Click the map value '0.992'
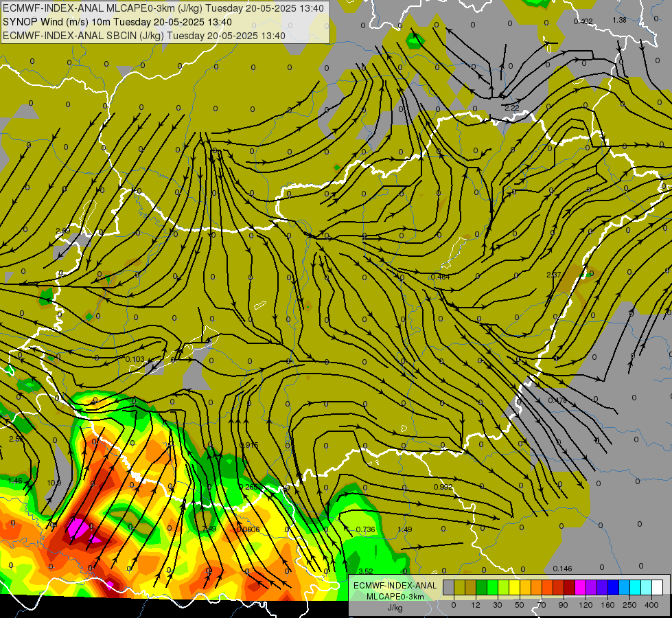 pyautogui.click(x=443, y=487)
